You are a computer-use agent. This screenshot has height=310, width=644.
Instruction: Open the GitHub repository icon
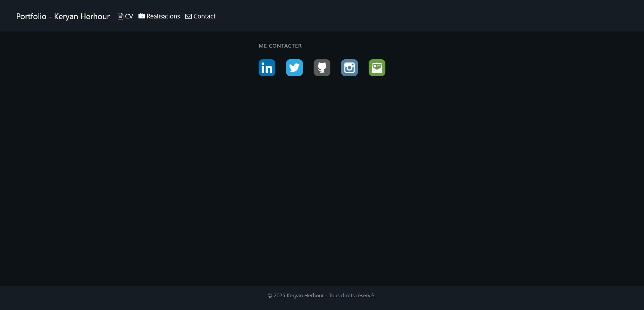[x=322, y=67]
